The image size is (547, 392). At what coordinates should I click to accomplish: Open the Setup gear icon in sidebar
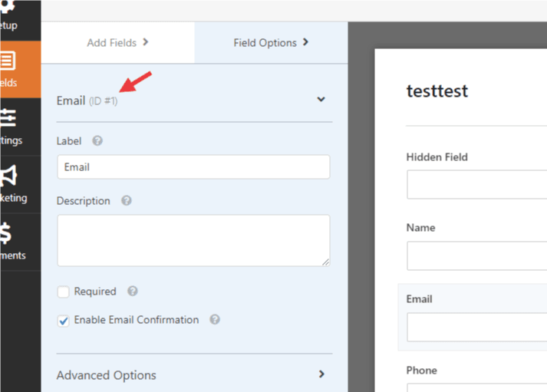(x=7, y=6)
